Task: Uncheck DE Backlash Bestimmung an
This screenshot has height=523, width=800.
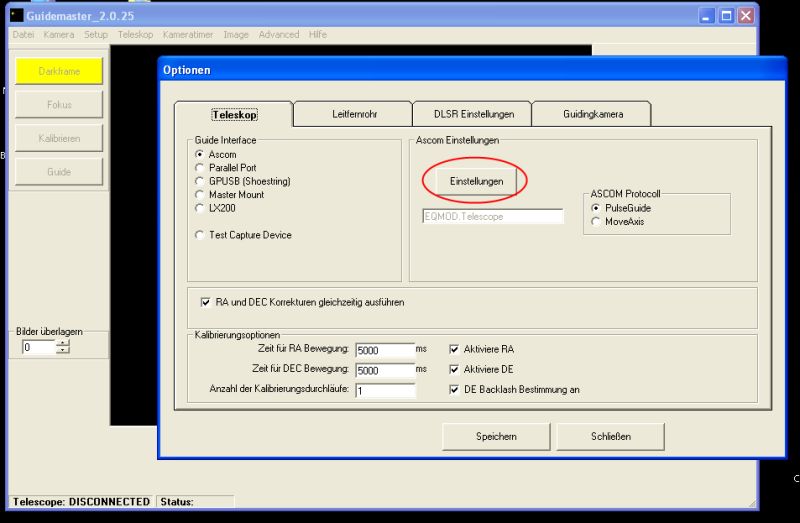Action: pos(455,389)
